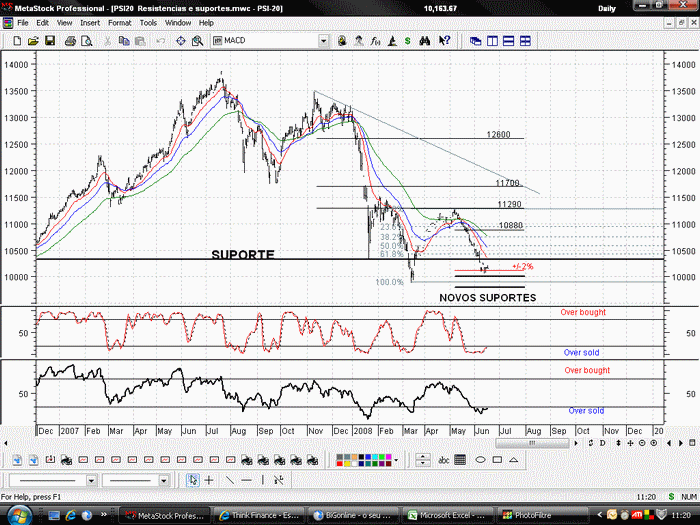700x525 pixels.
Task: Choose the rectangle drawing tool
Action: click(497, 460)
